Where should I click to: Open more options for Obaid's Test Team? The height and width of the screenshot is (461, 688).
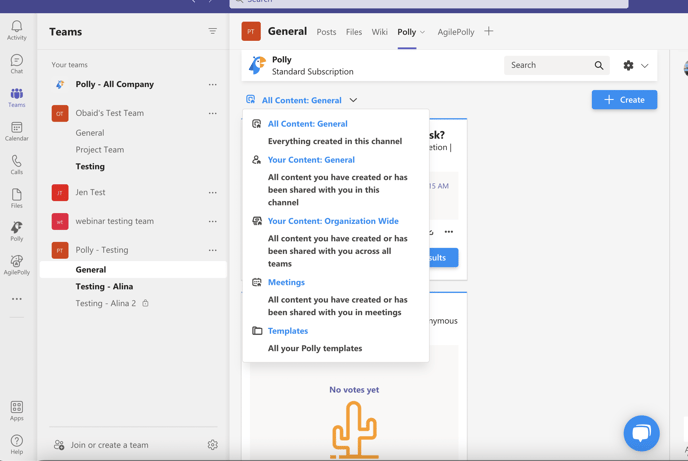[213, 114]
